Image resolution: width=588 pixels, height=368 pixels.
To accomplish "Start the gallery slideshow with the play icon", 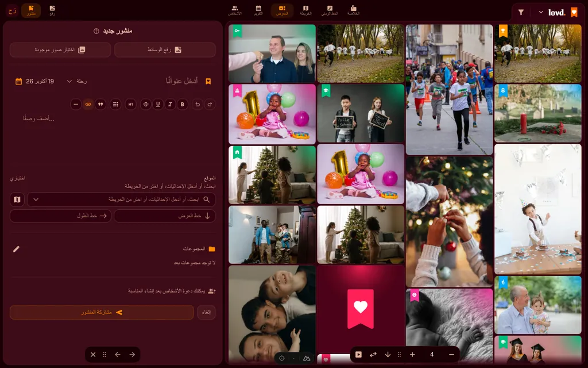I will tap(358, 354).
